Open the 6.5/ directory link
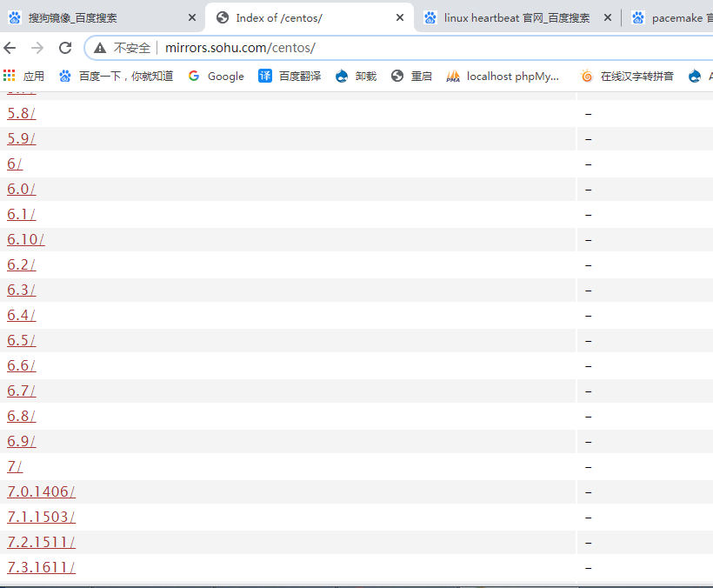 [22, 340]
